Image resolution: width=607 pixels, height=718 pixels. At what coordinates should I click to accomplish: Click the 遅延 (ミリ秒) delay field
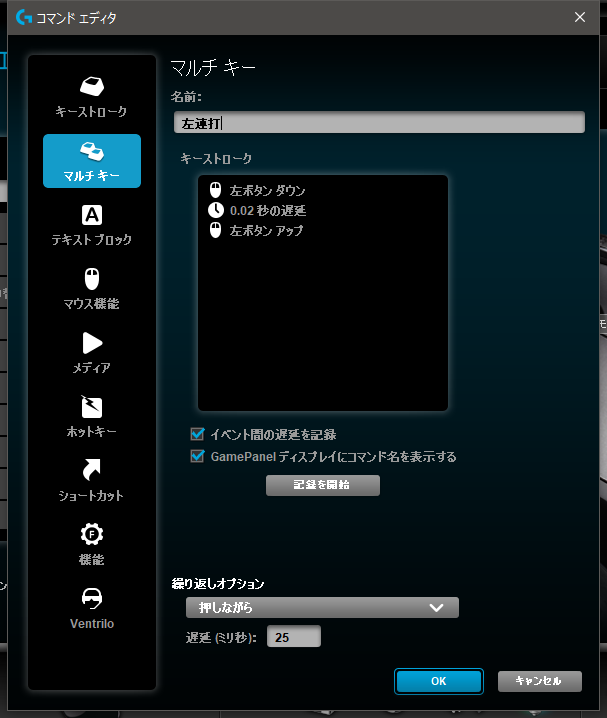click(x=293, y=637)
